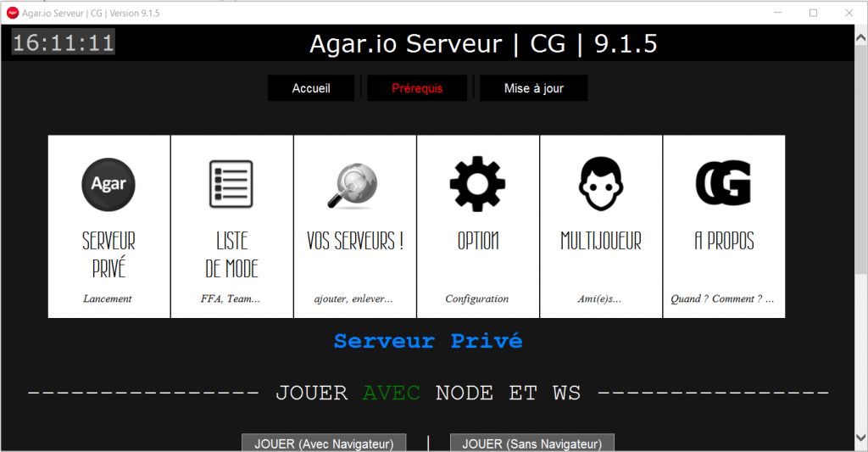Maximize the Agar.io Serveur window
This screenshot has width=868, height=452.
point(813,13)
